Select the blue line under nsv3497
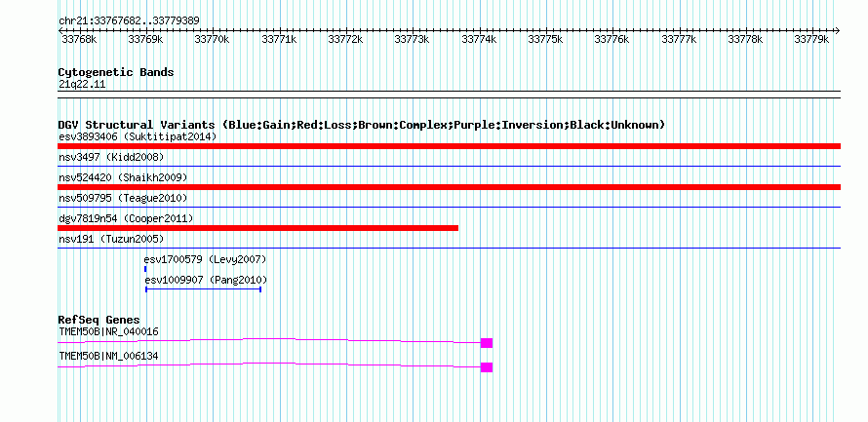 point(449,166)
